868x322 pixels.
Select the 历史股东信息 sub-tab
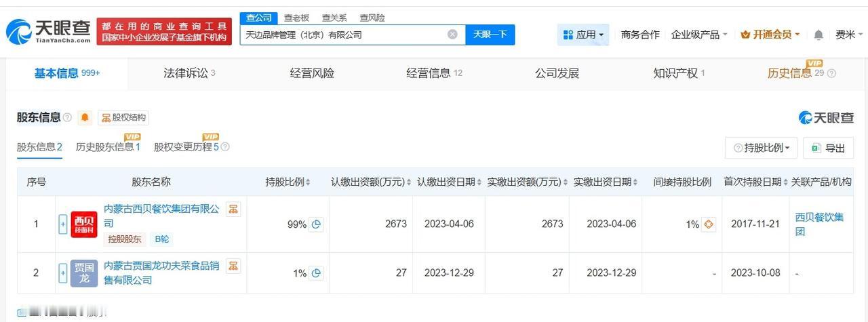[x=108, y=147]
